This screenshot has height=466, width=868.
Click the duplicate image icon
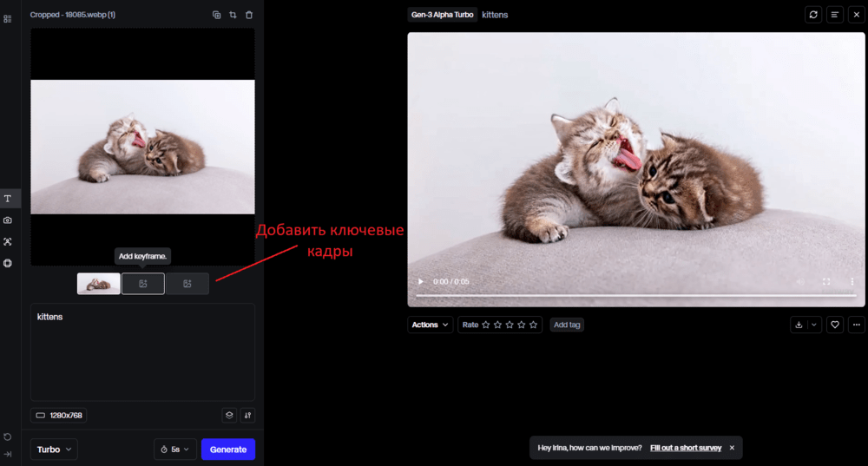(216, 15)
